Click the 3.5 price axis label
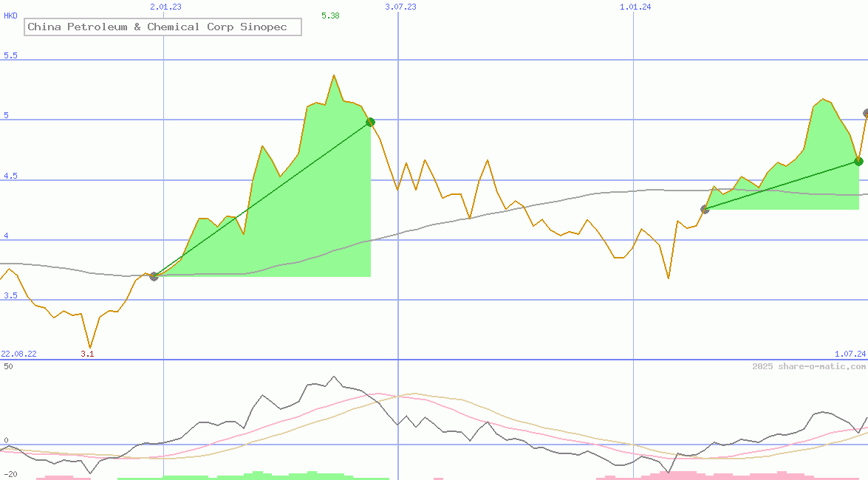The image size is (868, 480). pos(10,295)
